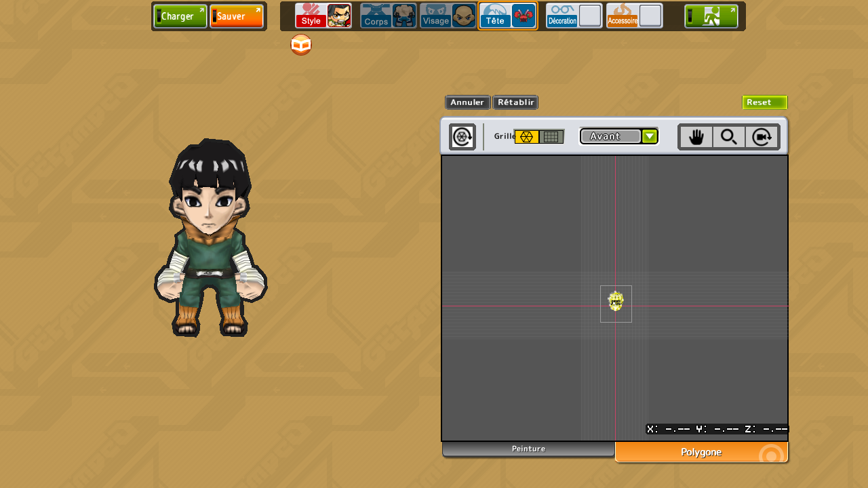Click the rotate wireframe mesh icon
Screen dimensions: 868x488
click(x=462, y=137)
